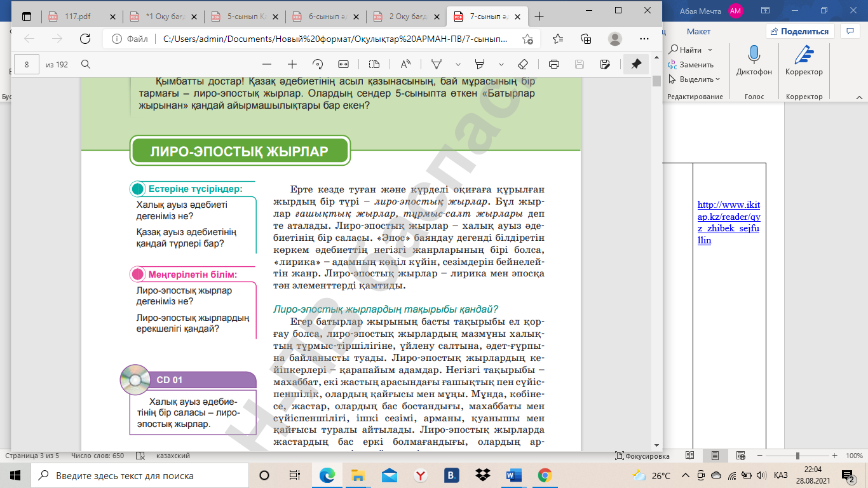Open the Highlight color dropdown arrow

point(501,64)
